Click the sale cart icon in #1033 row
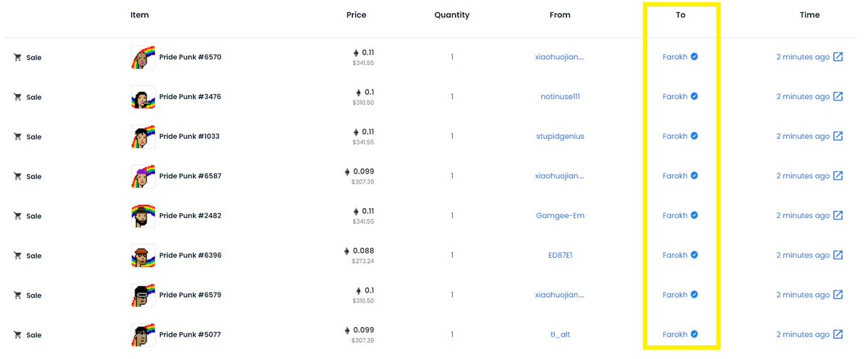Viewport: 868px width, 359px height. pyautogui.click(x=17, y=137)
